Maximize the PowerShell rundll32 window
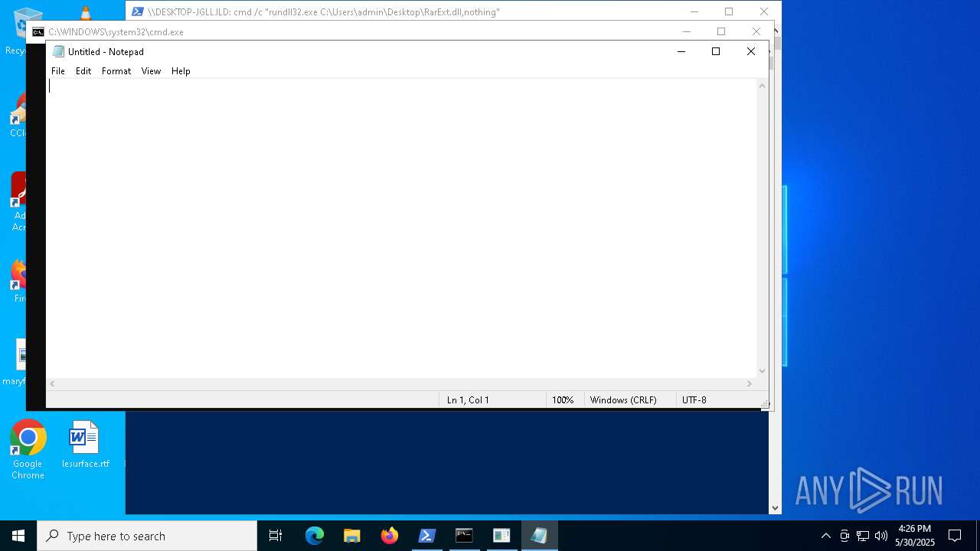The height and width of the screenshot is (551, 980). 729,11
